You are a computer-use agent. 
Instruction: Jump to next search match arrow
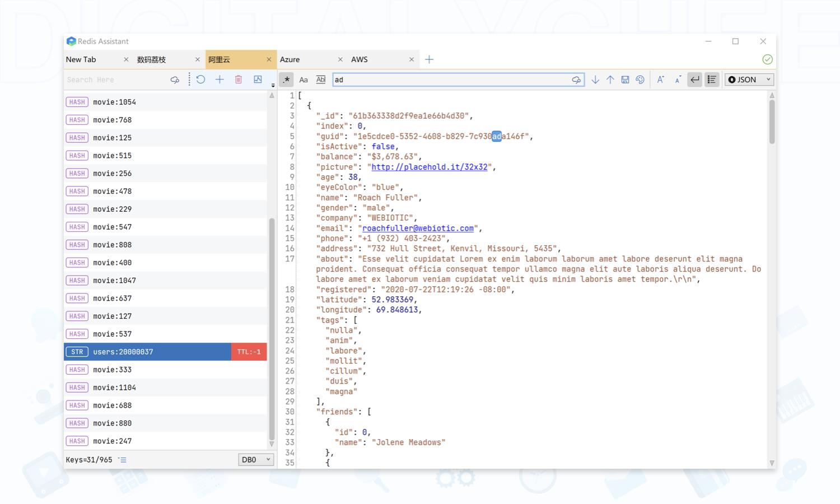pyautogui.click(x=595, y=80)
